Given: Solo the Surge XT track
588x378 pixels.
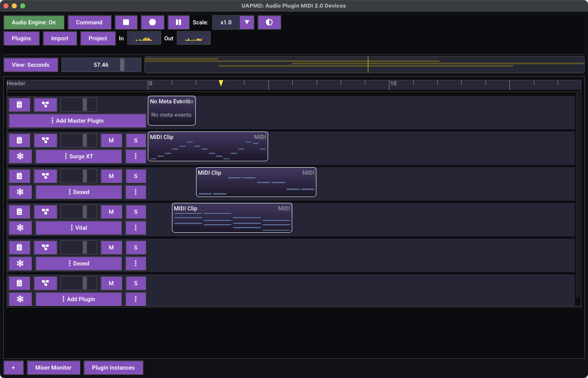Looking at the screenshot, I should [136, 140].
